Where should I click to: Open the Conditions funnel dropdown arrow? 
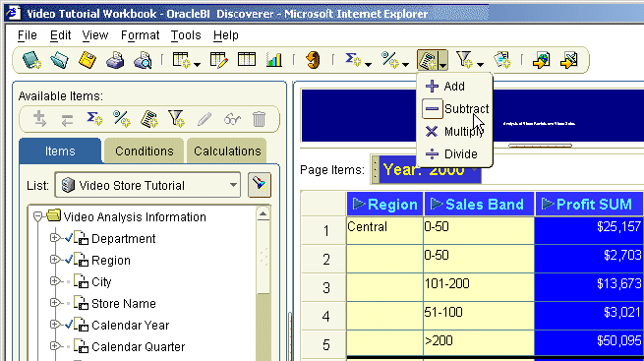click(x=480, y=64)
